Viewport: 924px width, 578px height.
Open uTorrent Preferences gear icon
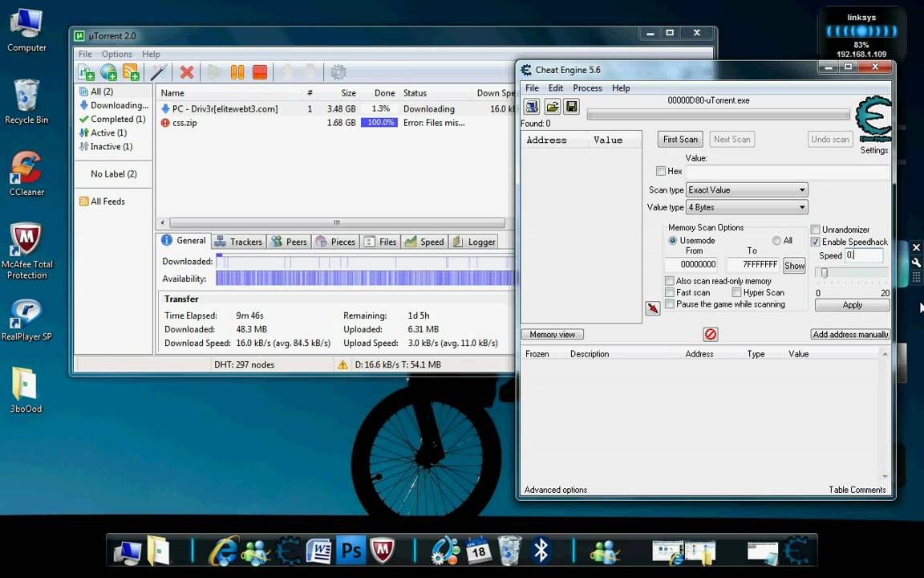pos(338,72)
